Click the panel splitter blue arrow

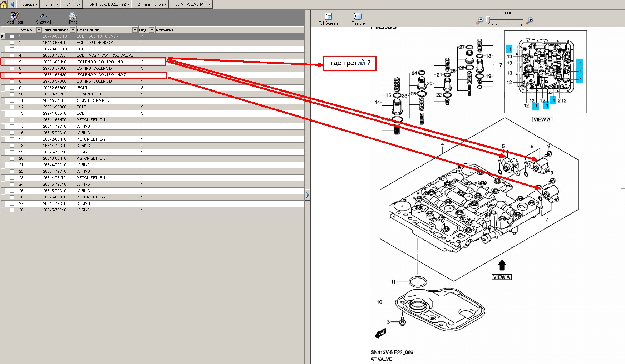(307, 195)
